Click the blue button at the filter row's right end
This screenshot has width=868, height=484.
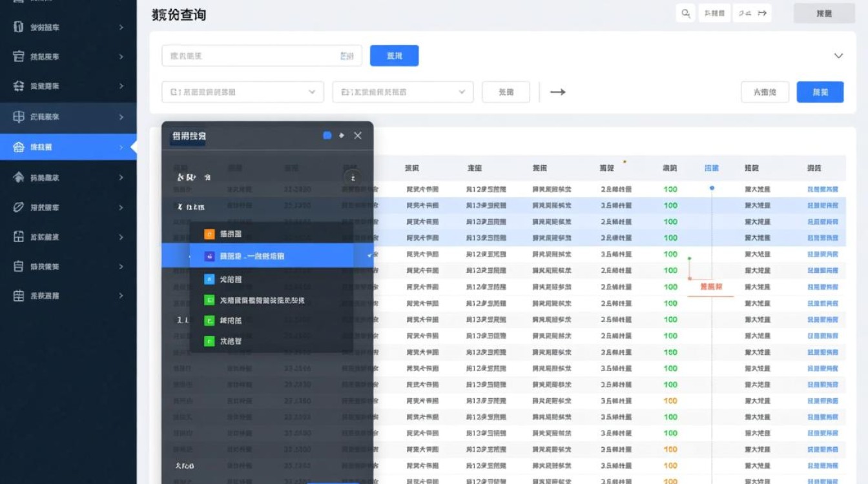pyautogui.click(x=820, y=92)
